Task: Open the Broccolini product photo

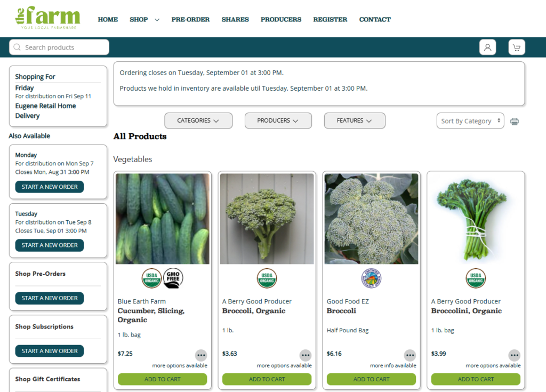Action: 476,219
